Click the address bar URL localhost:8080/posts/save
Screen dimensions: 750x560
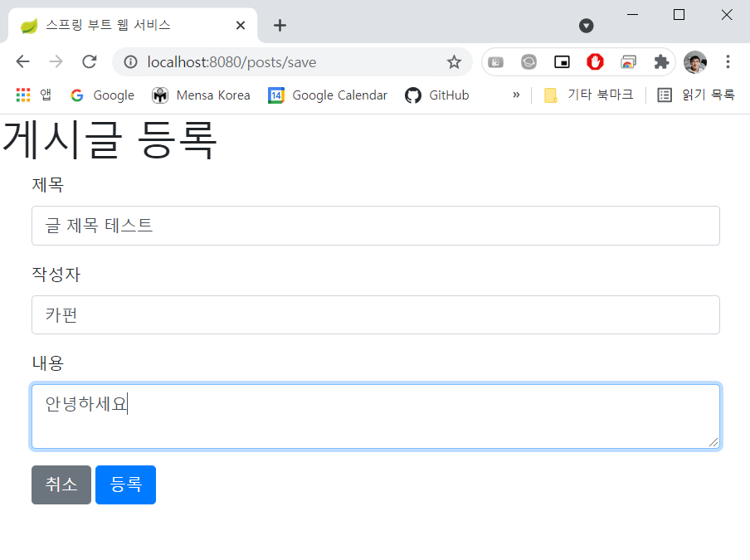click(231, 62)
